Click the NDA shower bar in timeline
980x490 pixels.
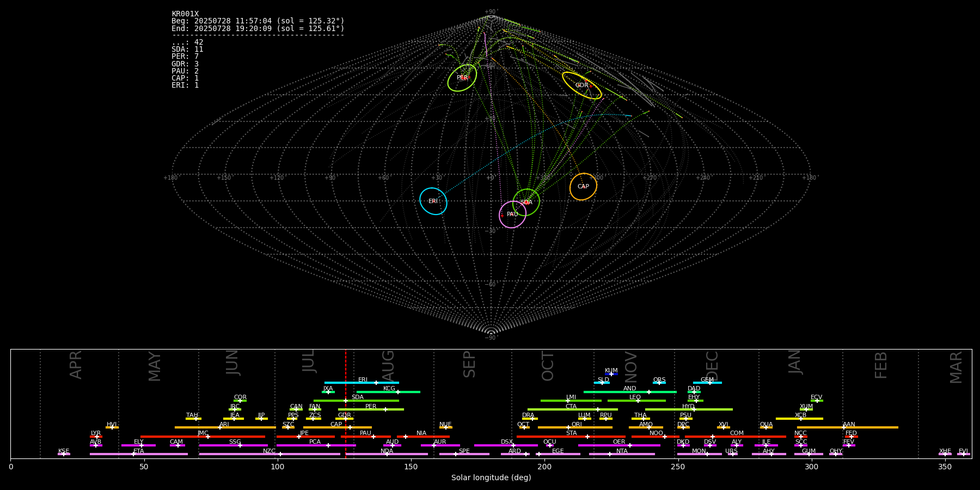pos(387,454)
